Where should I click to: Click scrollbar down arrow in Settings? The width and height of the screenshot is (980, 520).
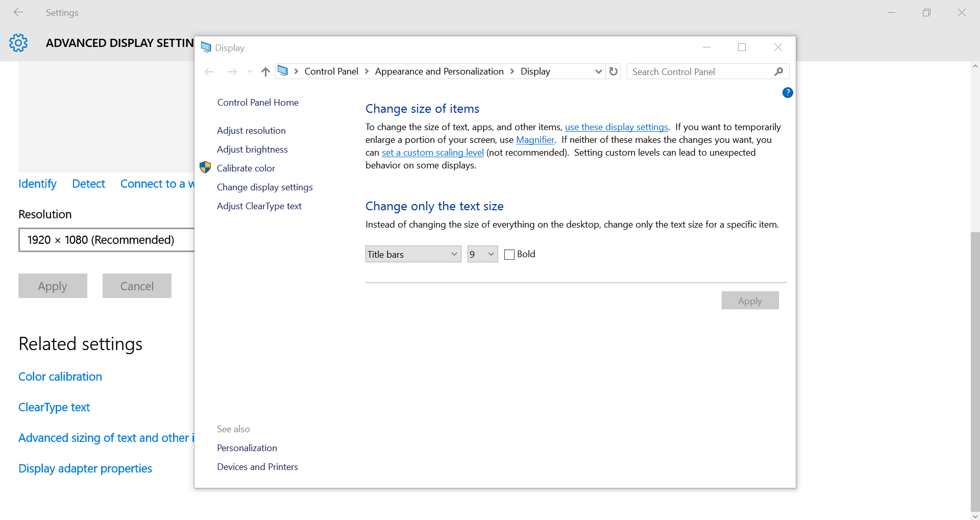tap(975, 515)
